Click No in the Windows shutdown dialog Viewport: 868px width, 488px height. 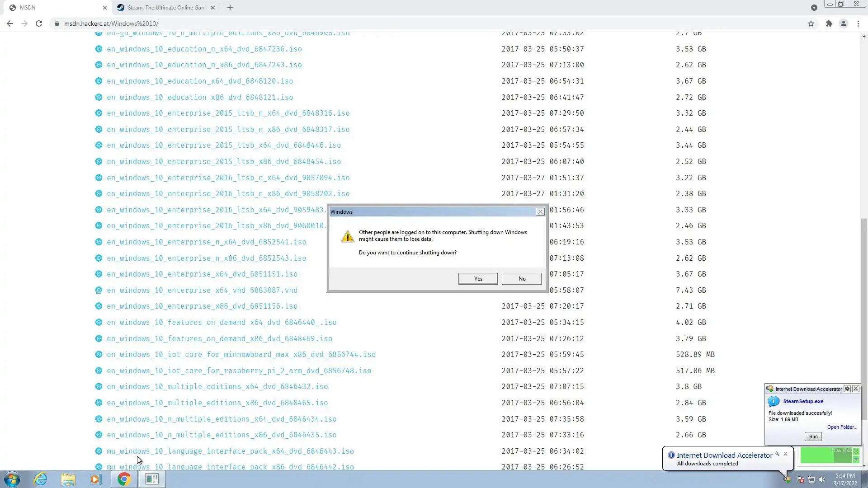pos(522,279)
